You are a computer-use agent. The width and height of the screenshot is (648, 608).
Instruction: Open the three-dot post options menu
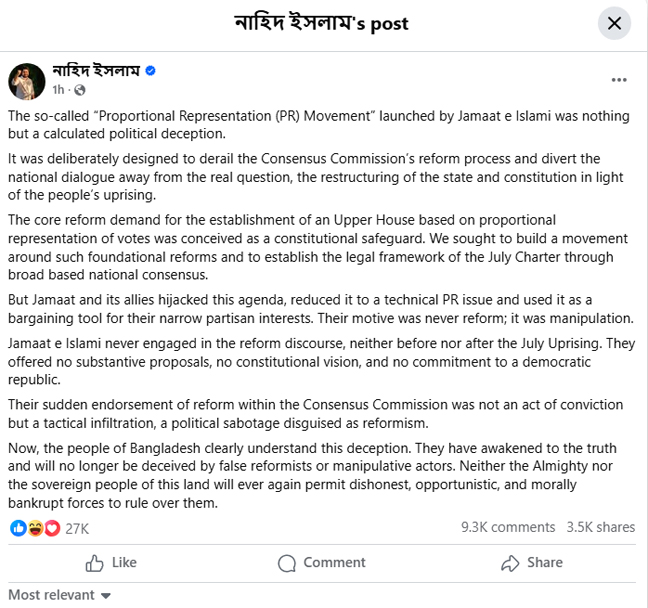tap(618, 78)
